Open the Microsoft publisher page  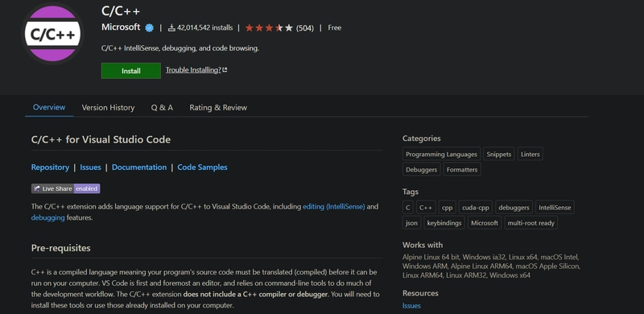click(x=121, y=27)
